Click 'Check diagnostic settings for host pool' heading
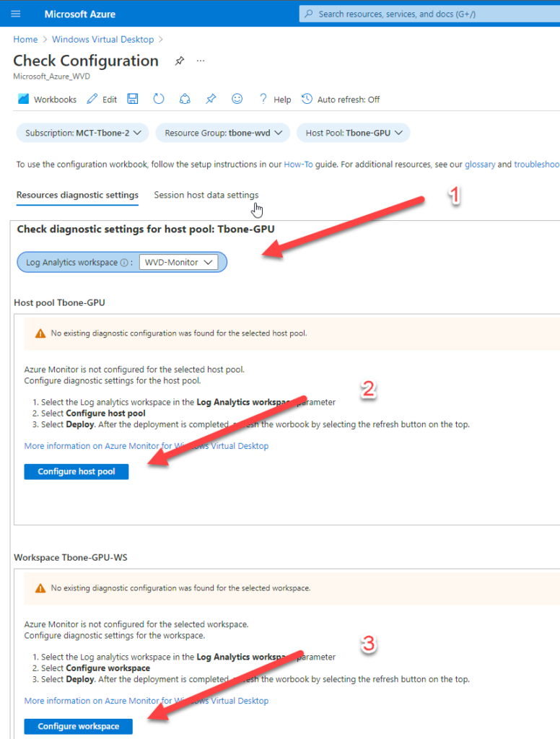The image size is (560, 739). 146,229
